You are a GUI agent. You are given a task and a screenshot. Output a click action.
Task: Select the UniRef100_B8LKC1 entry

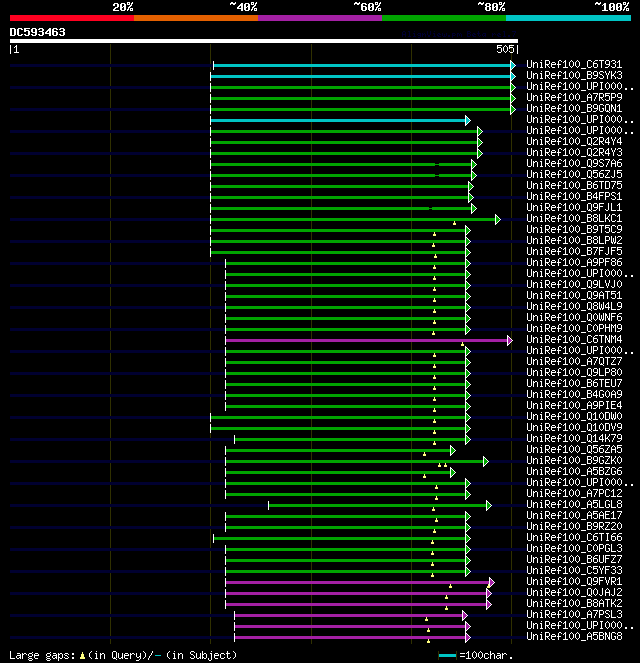(x=574, y=218)
